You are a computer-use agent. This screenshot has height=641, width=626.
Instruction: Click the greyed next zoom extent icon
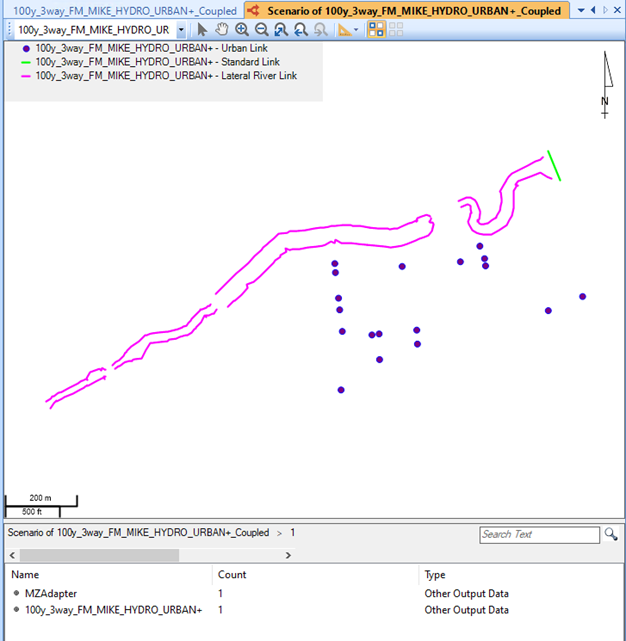pyautogui.click(x=320, y=29)
